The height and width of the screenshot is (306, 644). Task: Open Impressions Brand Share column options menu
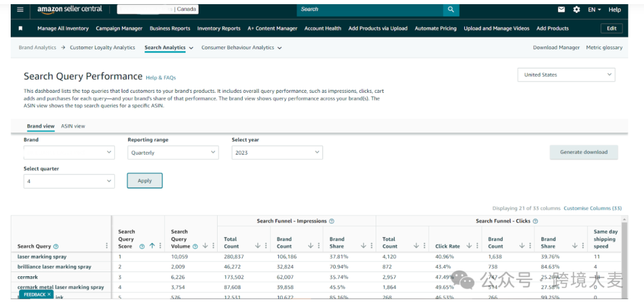371,246
